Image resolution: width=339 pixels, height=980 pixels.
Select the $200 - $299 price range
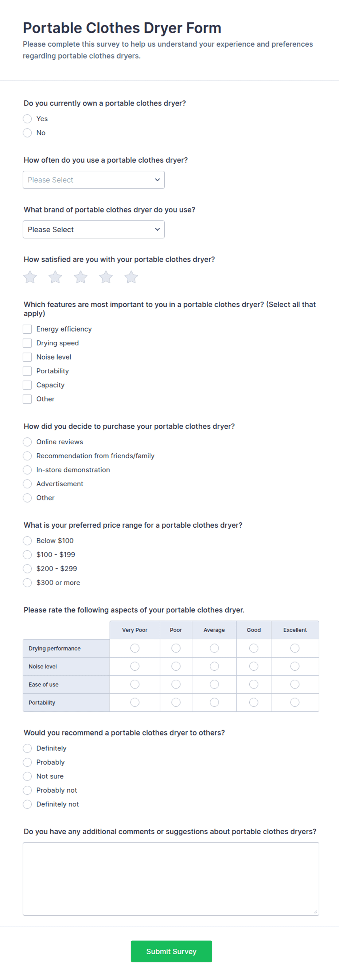pos(27,568)
